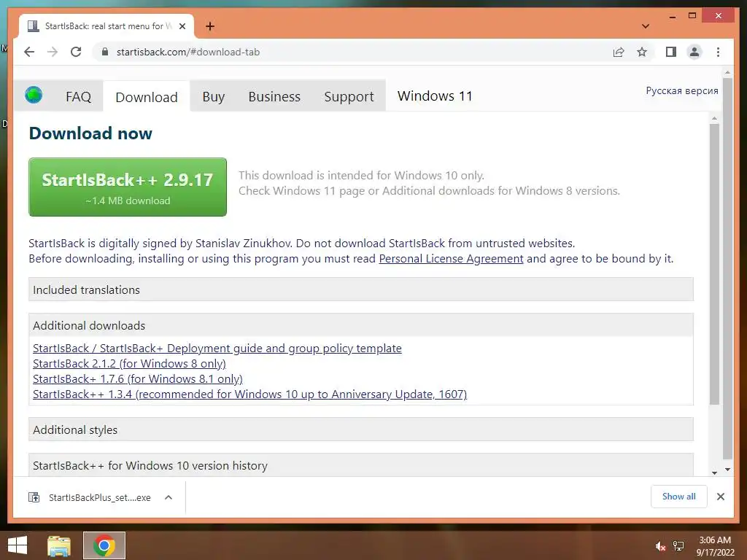Click the browser forward arrow
The height and width of the screenshot is (560, 747).
pyautogui.click(x=53, y=52)
